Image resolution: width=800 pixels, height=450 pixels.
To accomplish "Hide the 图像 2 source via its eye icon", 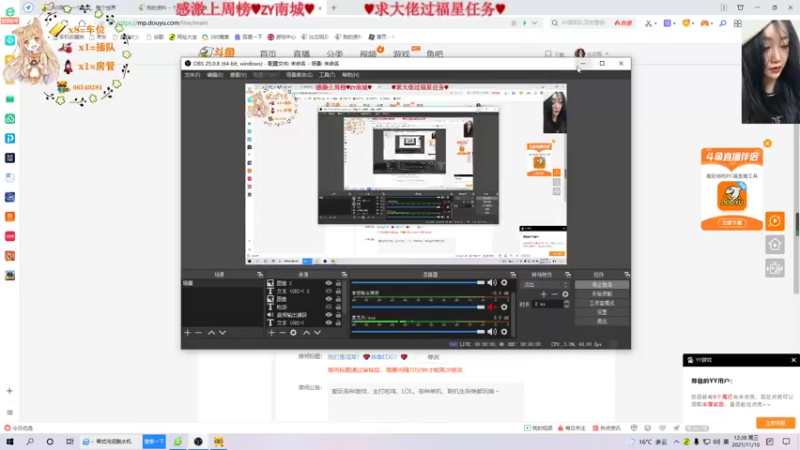I will [x=329, y=283].
